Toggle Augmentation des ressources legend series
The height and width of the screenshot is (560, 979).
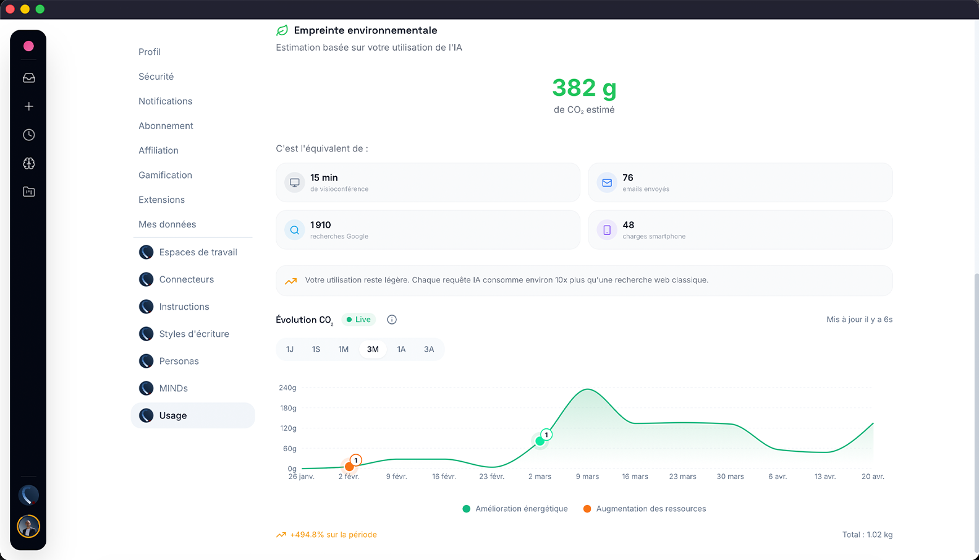point(645,509)
